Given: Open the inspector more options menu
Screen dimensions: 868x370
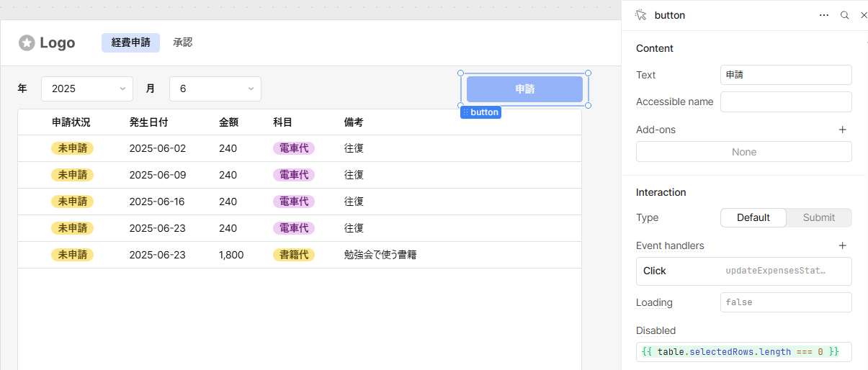Looking at the screenshot, I should click(824, 15).
